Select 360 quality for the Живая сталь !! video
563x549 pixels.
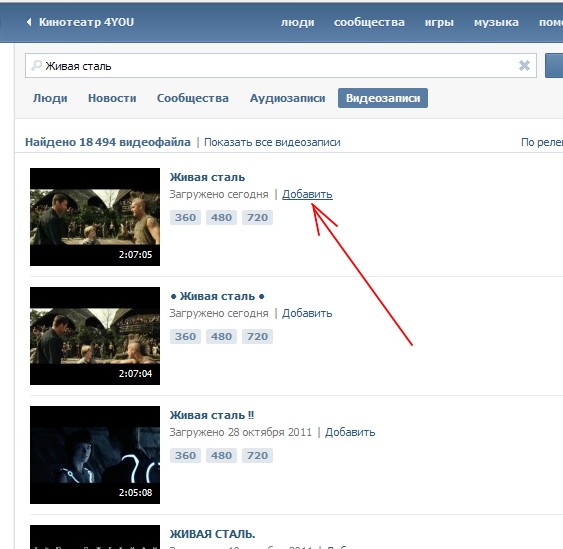pos(185,455)
